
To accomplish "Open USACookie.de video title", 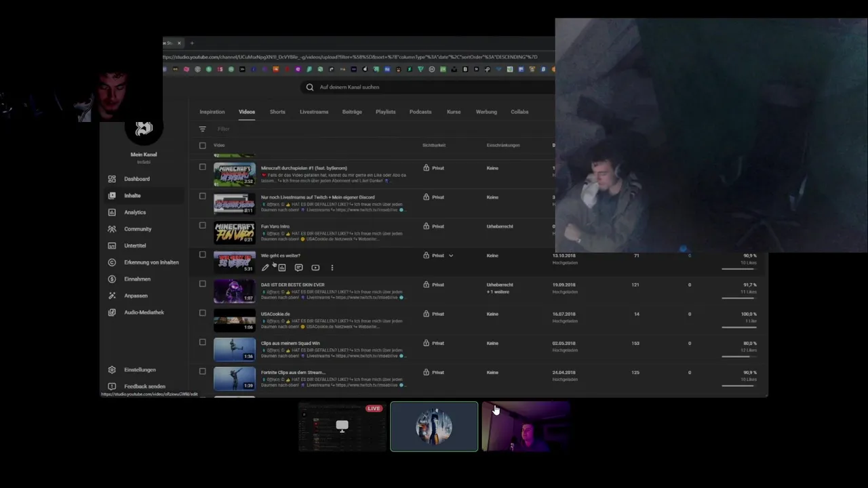I will click(275, 314).
